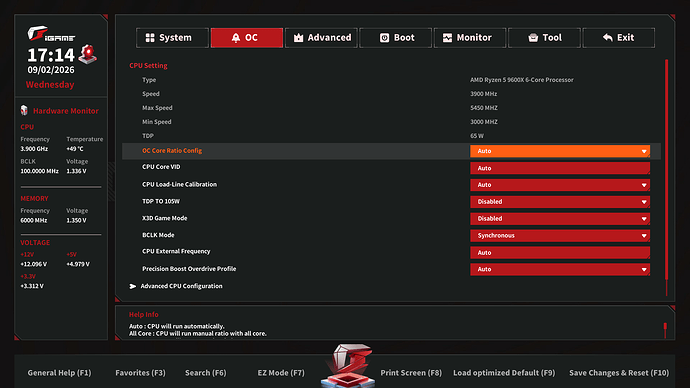
Task: Click the System tab grid icon
Action: pyautogui.click(x=150, y=38)
